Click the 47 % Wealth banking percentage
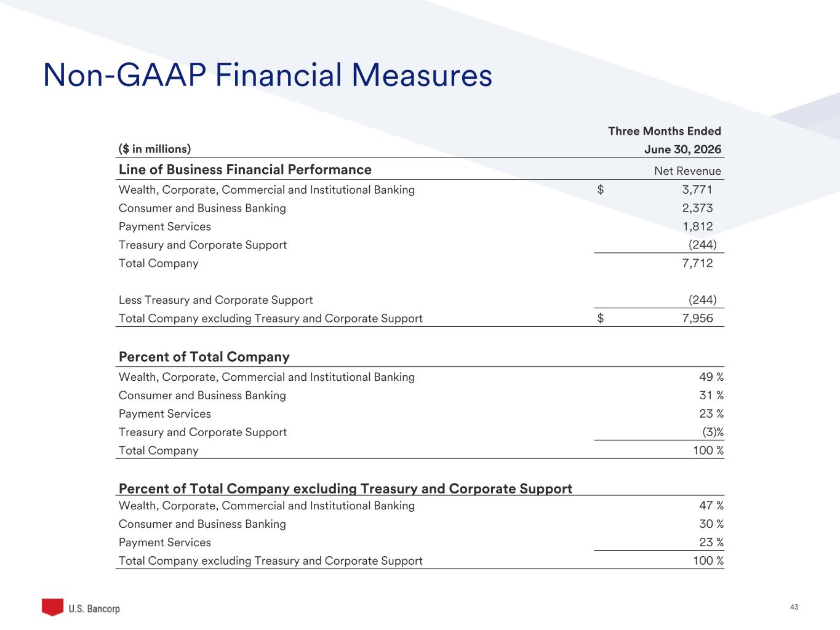The height and width of the screenshot is (630, 840). [711, 506]
